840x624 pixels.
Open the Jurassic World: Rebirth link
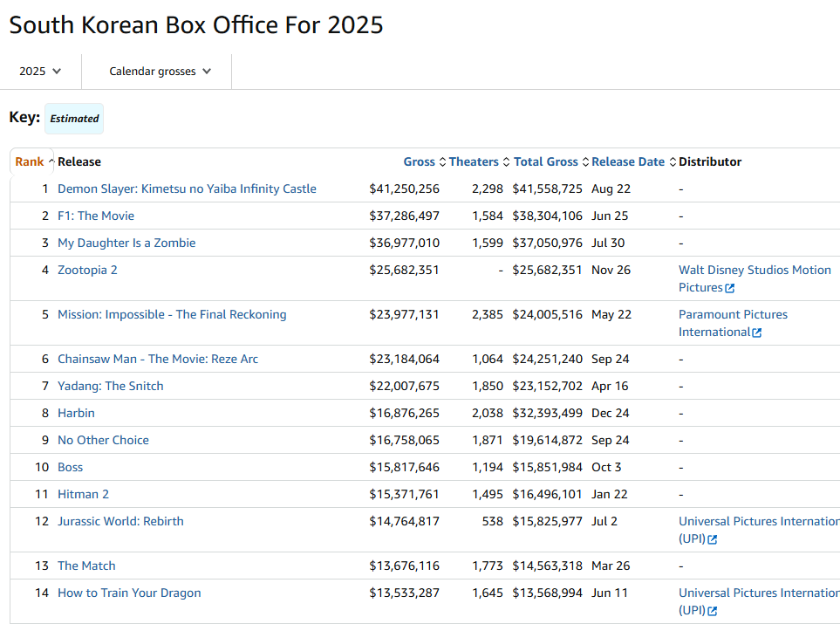pos(120,522)
